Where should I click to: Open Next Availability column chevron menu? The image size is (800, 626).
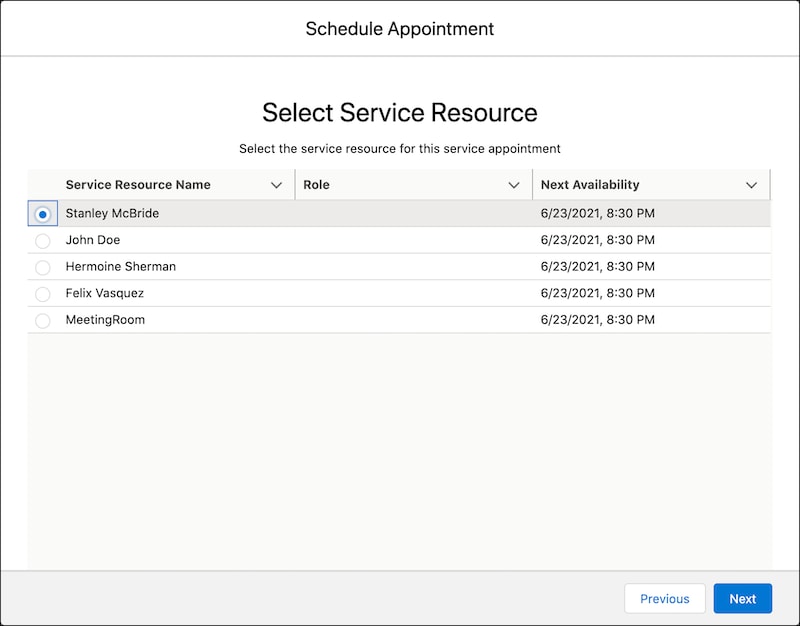point(752,185)
